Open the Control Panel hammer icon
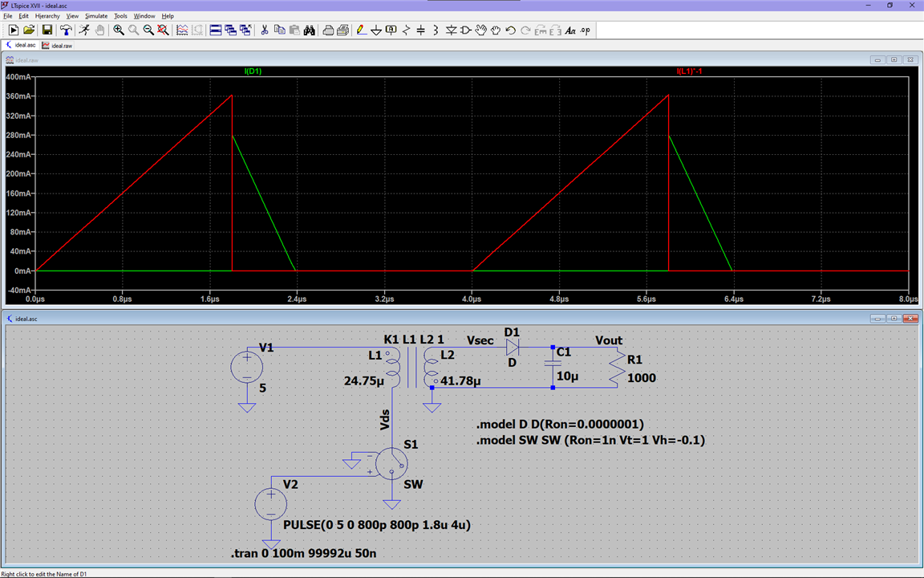 point(66,31)
